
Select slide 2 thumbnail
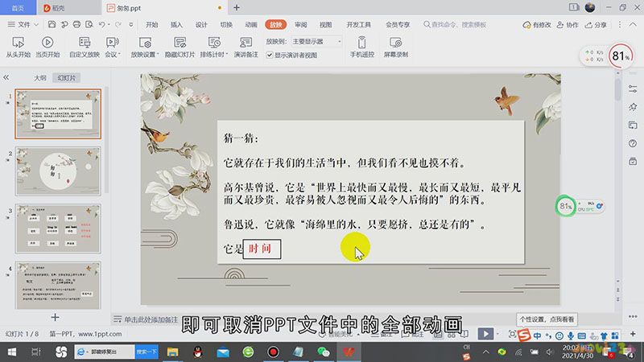[58, 171]
